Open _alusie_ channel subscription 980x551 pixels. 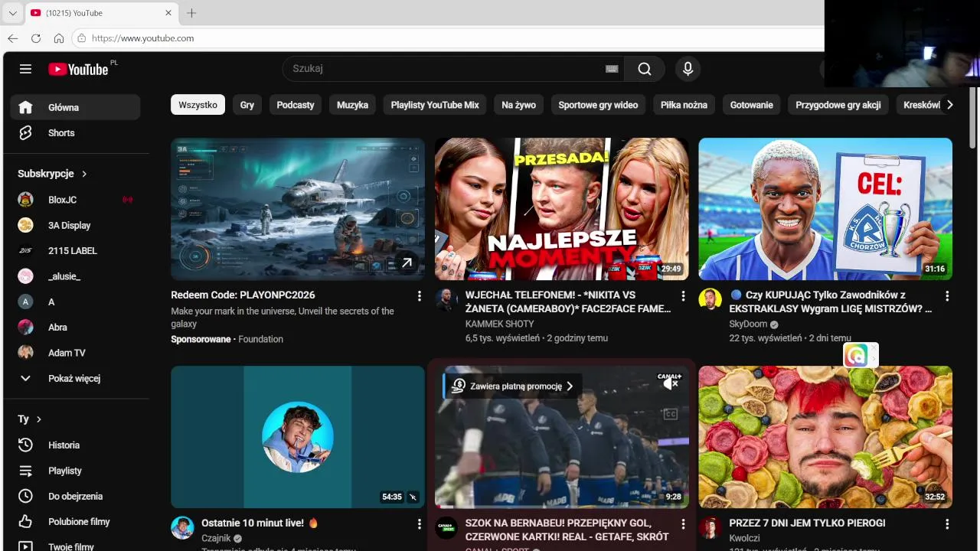[75, 276]
